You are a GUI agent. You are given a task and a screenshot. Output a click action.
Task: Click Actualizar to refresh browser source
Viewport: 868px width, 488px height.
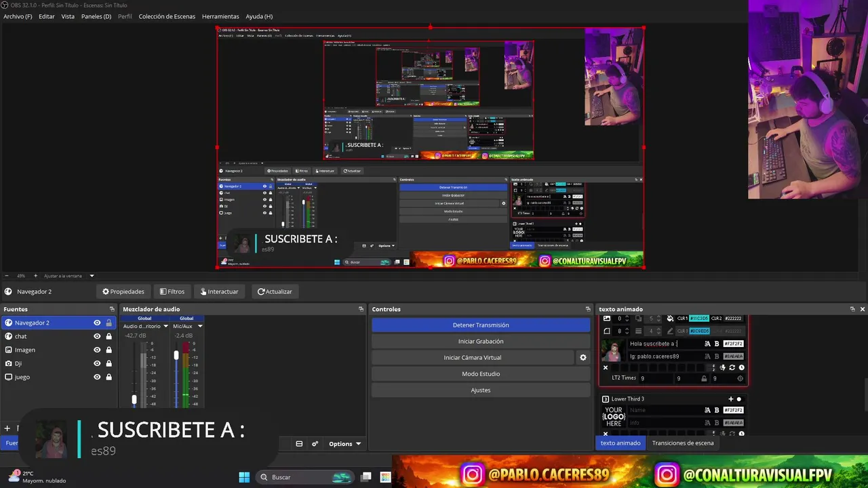coord(275,291)
